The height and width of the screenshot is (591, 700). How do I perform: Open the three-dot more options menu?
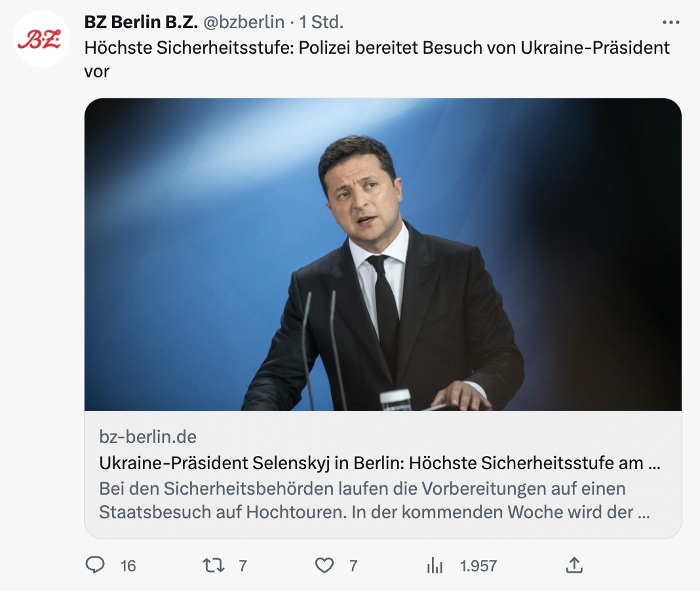[671, 22]
